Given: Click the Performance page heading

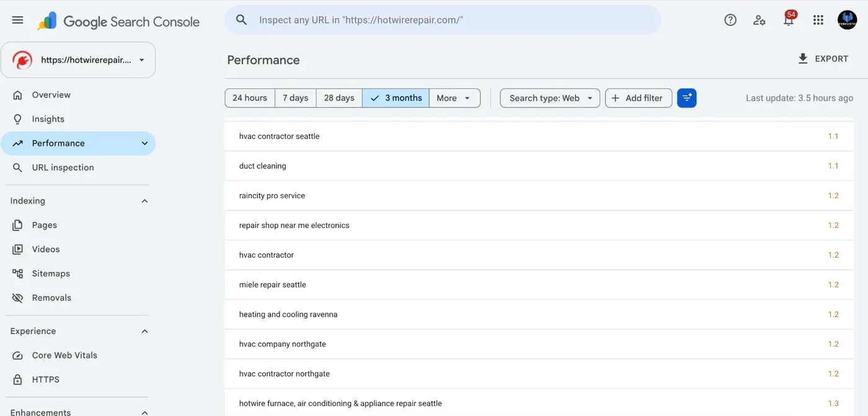Looking at the screenshot, I should tap(263, 60).
